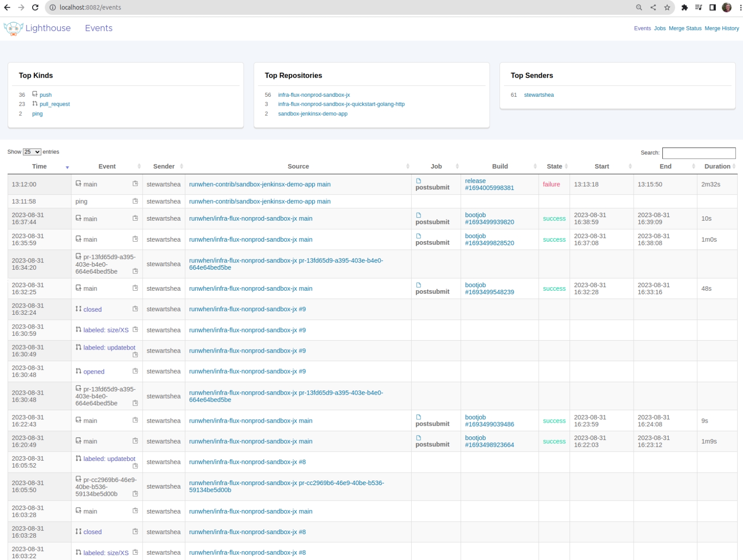
Task: Click the Lighthouse owl logo
Action: point(13,28)
